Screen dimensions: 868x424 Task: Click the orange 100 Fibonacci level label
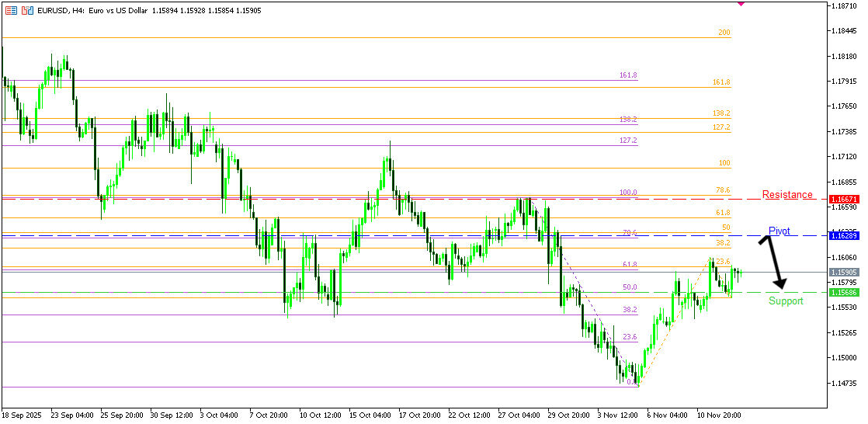724,163
